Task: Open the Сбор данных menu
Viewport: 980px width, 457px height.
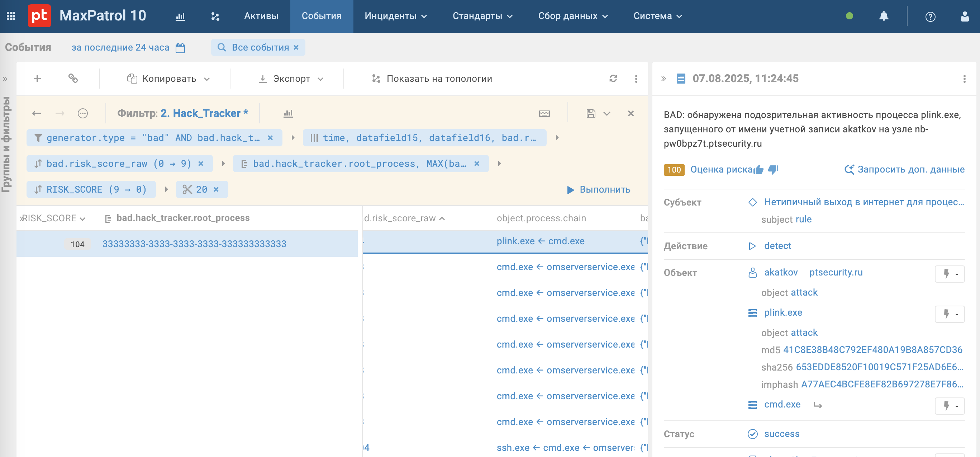Action: [573, 16]
